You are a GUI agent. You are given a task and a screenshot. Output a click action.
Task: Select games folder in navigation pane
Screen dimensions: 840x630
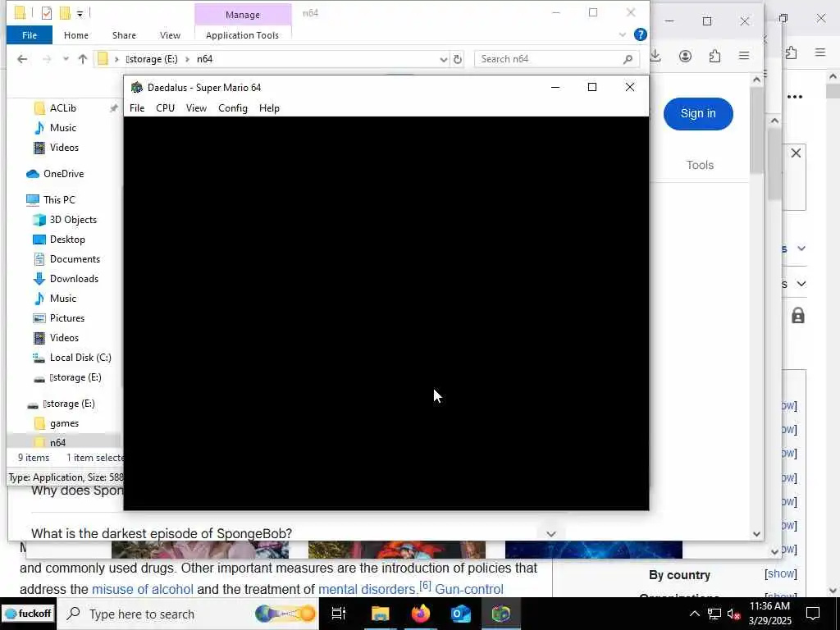point(64,424)
